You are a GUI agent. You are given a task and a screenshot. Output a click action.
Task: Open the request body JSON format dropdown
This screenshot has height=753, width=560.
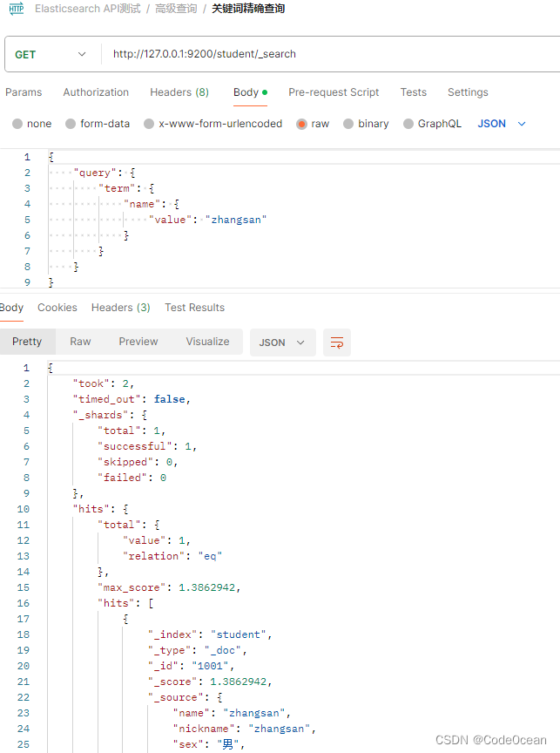click(x=502, y=124)
